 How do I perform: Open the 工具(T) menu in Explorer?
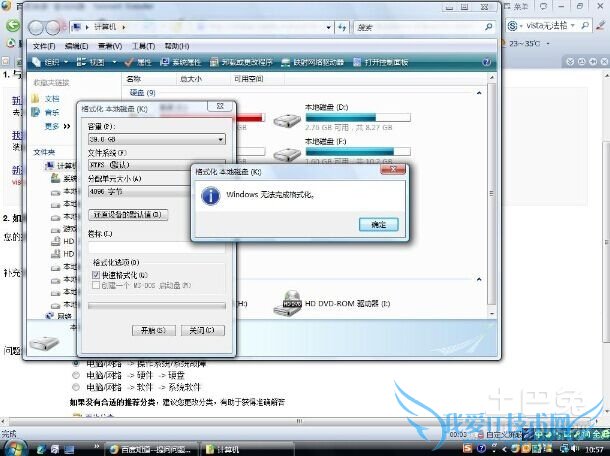coord(143,46)
